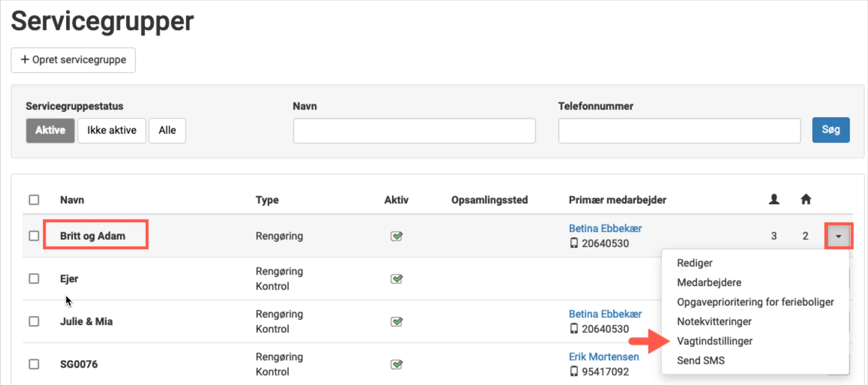Select the Ejer row checkbox
Viewport: 868px width, 385px height.
click(34, 279)
